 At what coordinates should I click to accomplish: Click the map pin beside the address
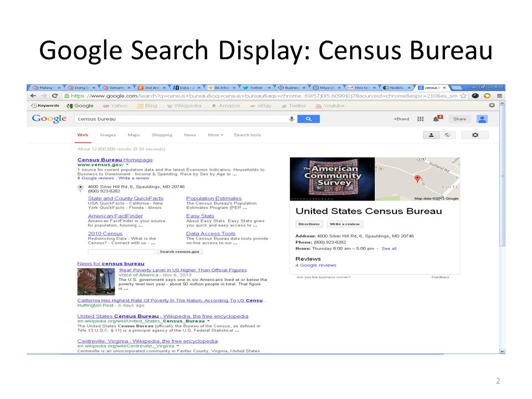(x=80, y=188)
